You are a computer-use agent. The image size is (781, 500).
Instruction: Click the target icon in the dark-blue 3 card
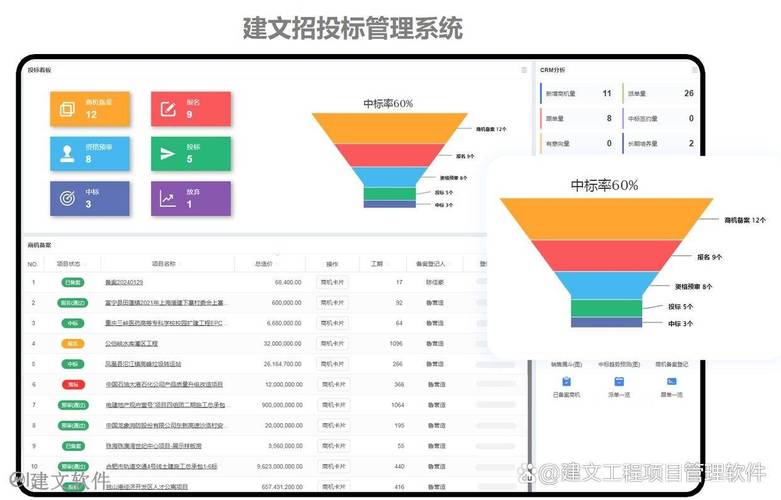[x=67, y=198]
